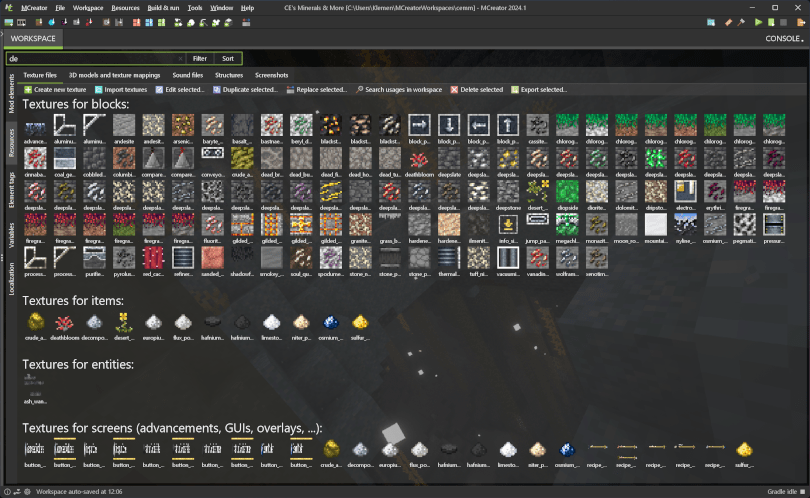Open the Build & run menu
This screenshot has width=810, height=498.
[x=163, y=8]
